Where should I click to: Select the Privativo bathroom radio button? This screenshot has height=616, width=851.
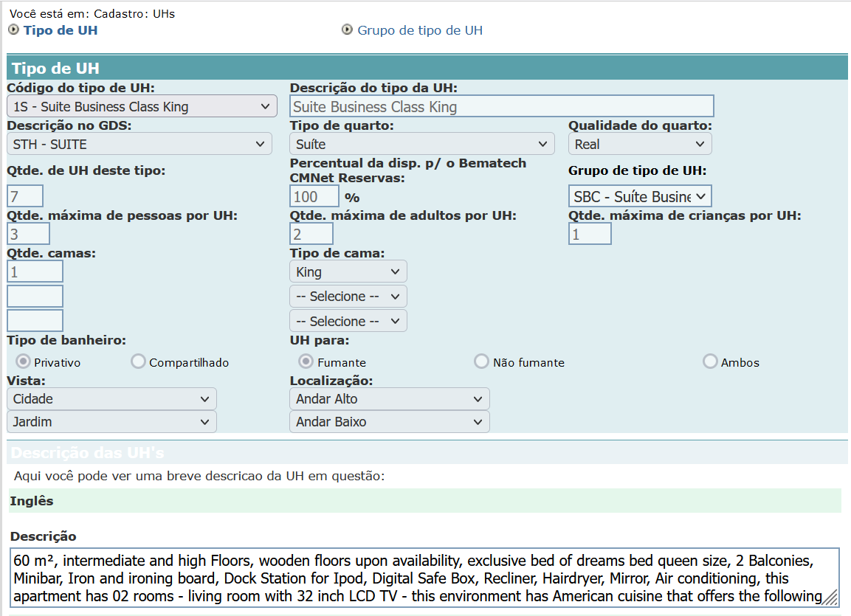click(23, 361)
